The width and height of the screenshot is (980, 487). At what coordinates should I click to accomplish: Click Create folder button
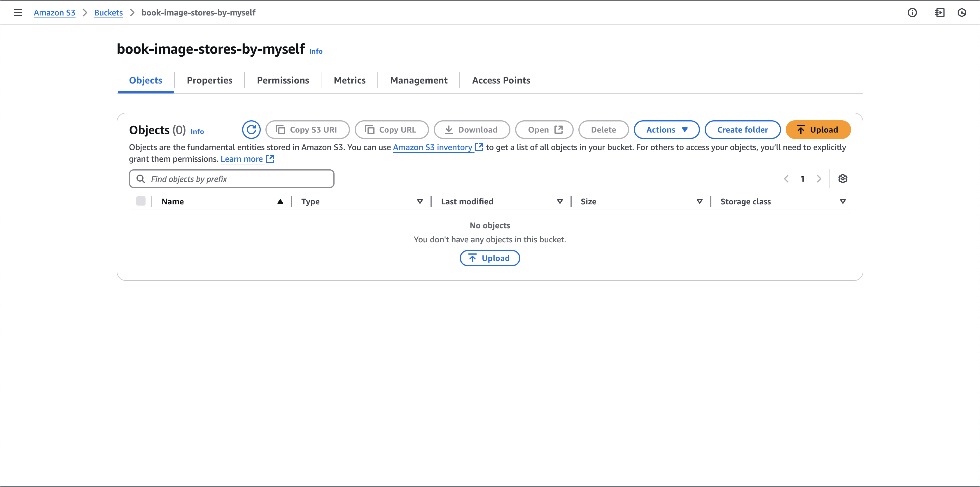pyautogui.click(x=743, y=130)
